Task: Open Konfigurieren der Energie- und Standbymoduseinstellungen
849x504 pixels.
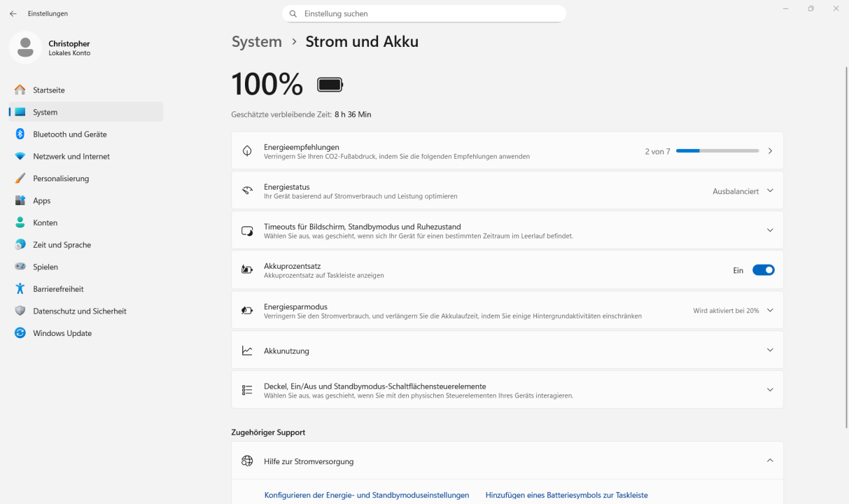Action: [367, 495]
